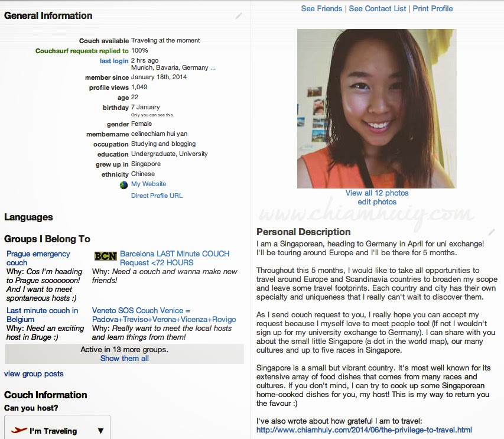Viewport: 504px width, 439px height.
Task: Open the I'm Traveling dropdown arrow
Action: pos(100,431)
